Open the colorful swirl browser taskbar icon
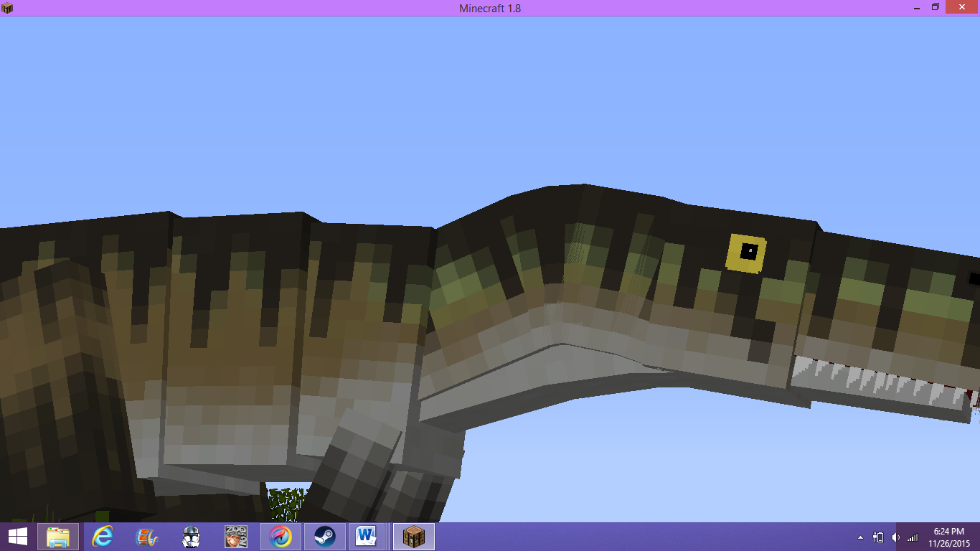Viewport: 980px width, 551px height. (280, 537)
